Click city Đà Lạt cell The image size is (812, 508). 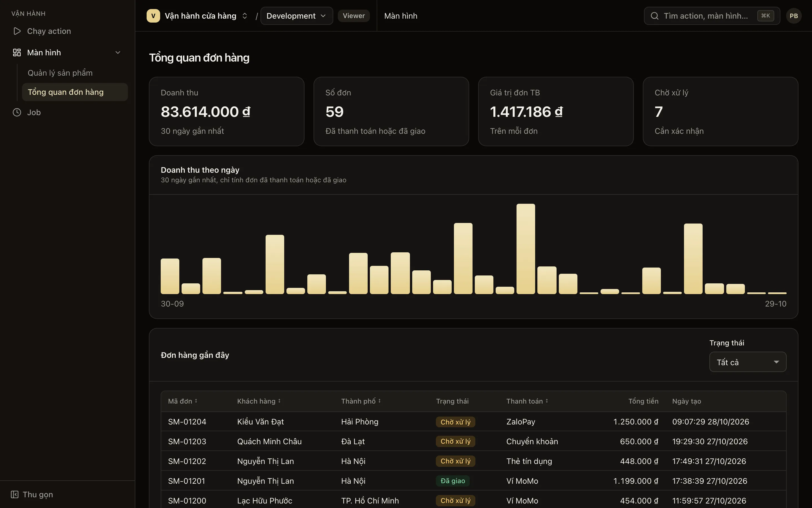(353, 441)
